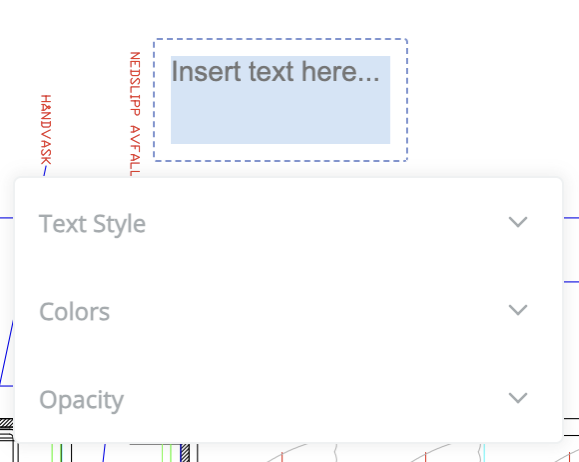Expand the Opacity section chevron
This screenshot has width=579, height=462.
[518, 398]
